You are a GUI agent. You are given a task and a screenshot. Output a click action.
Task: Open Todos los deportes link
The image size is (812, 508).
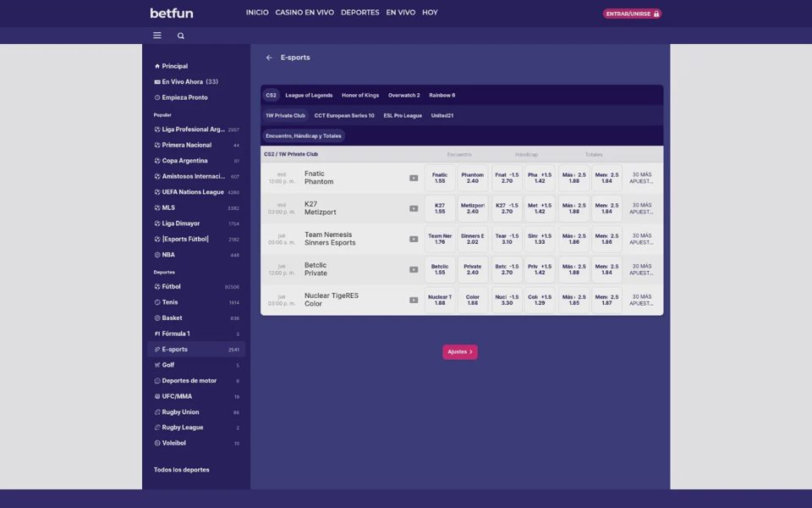coord(182,470)
